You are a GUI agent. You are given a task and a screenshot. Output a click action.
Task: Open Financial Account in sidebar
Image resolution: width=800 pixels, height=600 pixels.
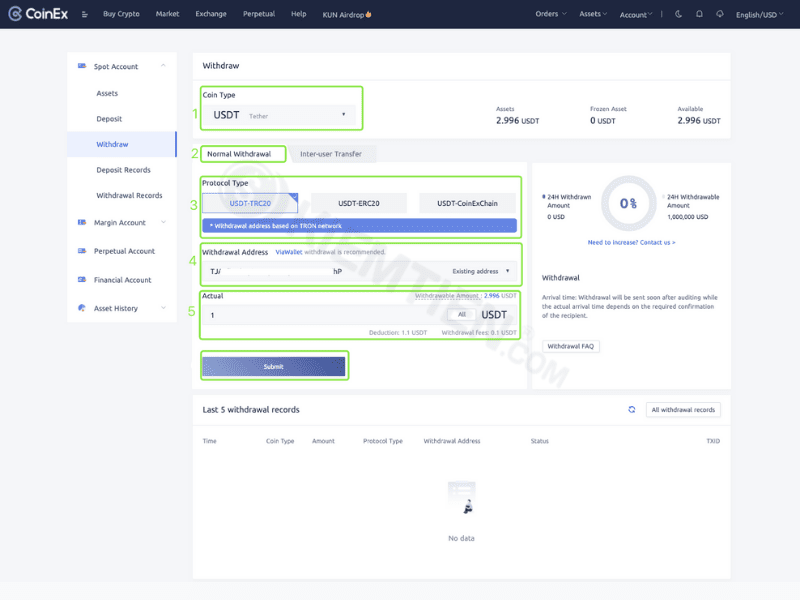coord(122,280)
